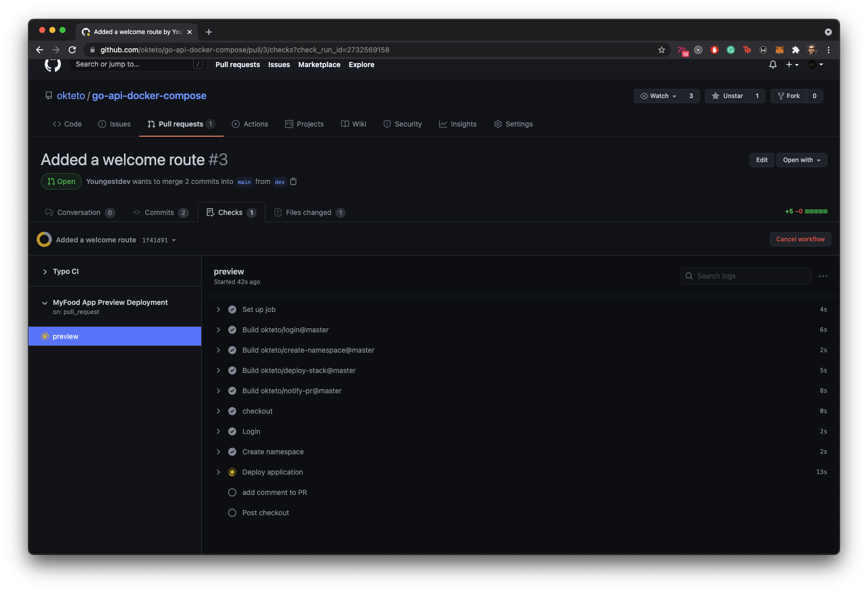
Task: Open the logs options ellipsis menu
Action: click(x=823, y=276)
